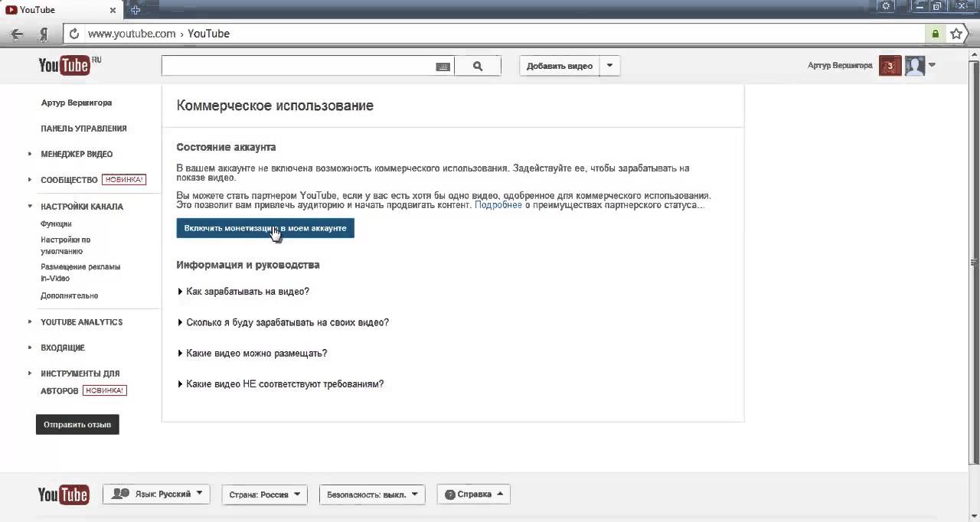
Task: Open the 'Язык: Русский' language dropdown
Action: [x=156, y=494]
